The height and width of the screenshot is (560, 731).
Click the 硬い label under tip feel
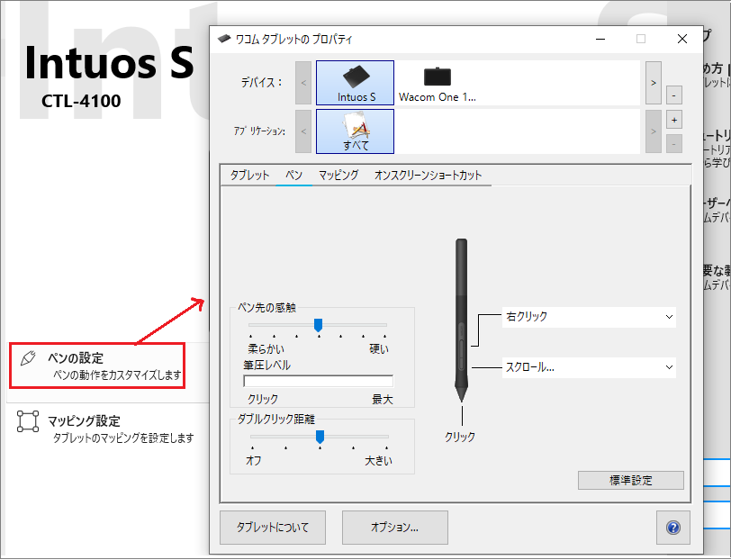pos(378,348)
